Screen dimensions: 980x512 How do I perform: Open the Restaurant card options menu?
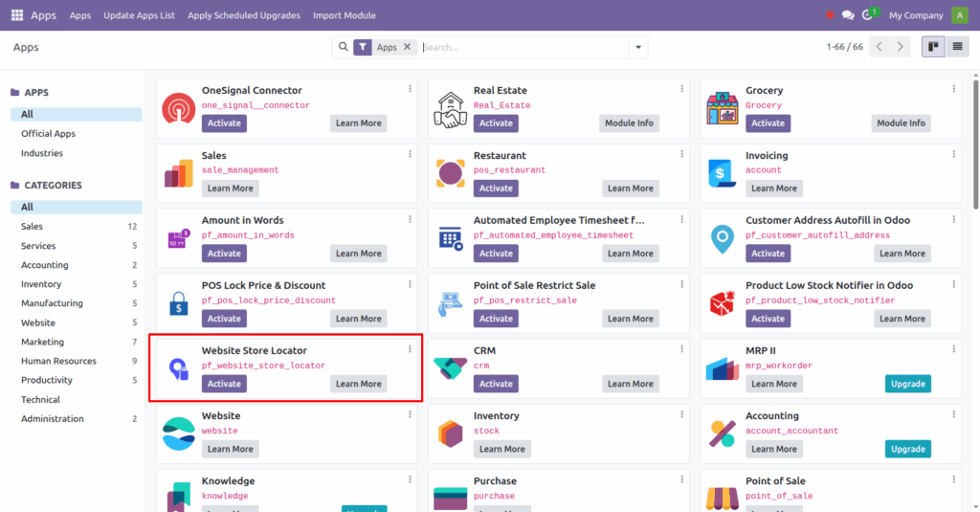(681, 154)
